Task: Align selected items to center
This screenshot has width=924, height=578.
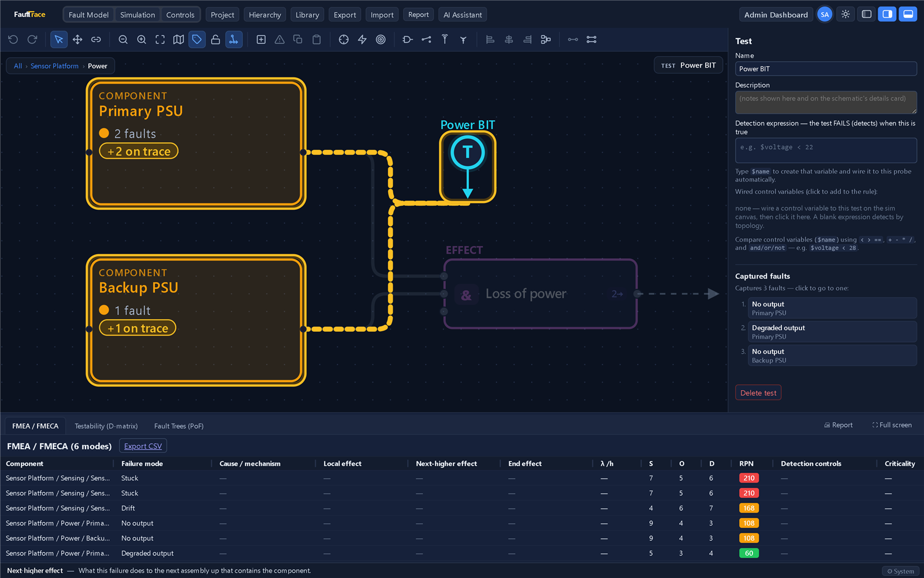Action: coord(509,39)
